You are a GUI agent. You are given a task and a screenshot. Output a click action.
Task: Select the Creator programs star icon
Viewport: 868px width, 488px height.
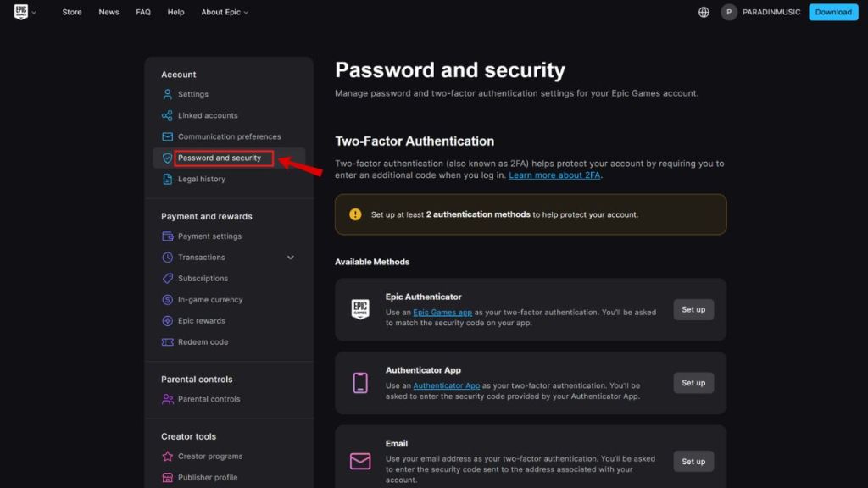166,456
